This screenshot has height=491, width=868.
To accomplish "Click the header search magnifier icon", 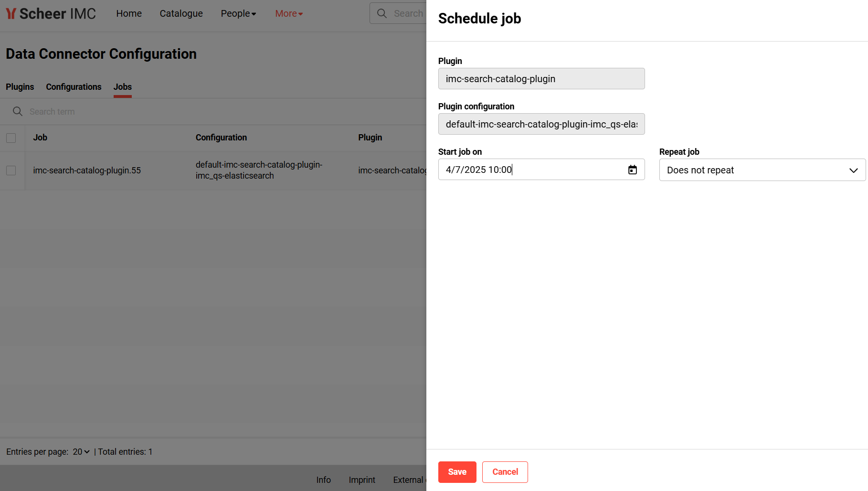I will click(382, 13).
